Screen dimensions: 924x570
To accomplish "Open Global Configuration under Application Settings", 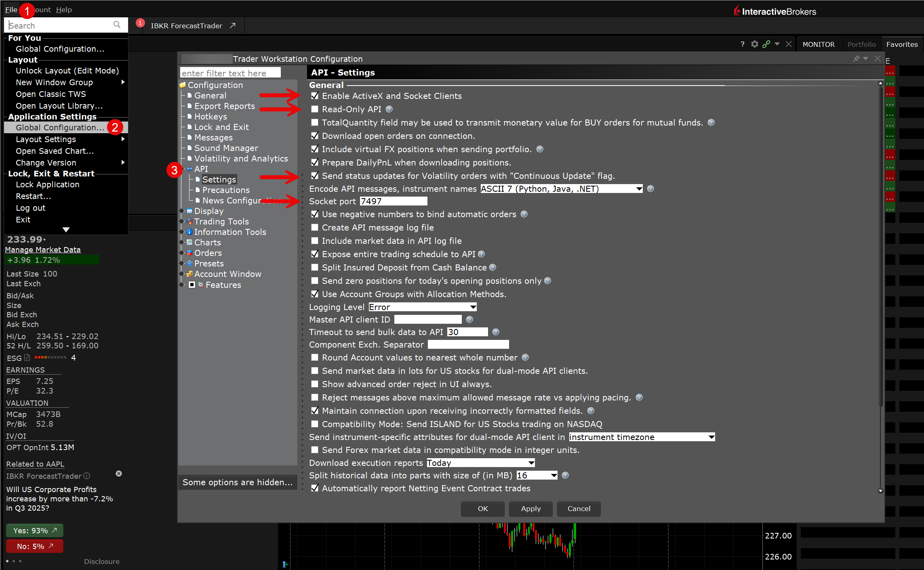I will click(x=60, y=127).
